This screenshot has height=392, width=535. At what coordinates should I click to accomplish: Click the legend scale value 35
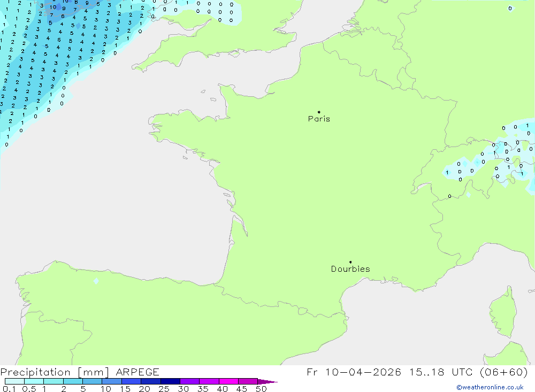pyautogui.click(x=203, y=389)
